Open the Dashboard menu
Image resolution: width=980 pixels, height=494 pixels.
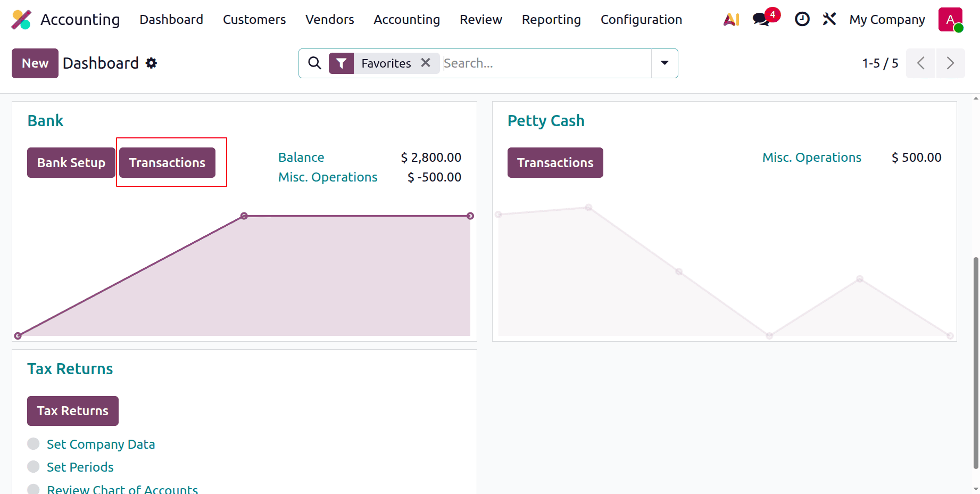[x=171, y=20]
